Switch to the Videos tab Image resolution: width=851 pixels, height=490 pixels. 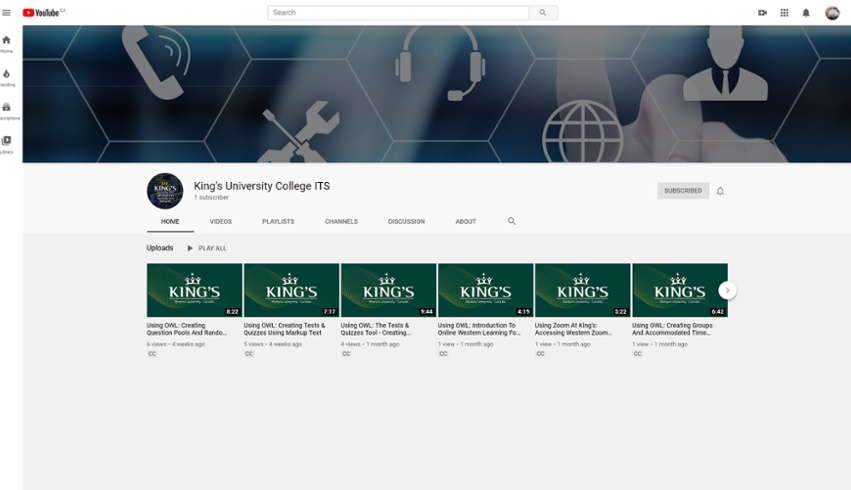tap(221, 221)
